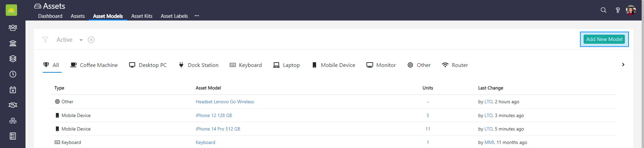Switch to the Asset Kits tab
The width and height of the screenshot is (644, 148).
pyautogui.click(x=142, y=16)
